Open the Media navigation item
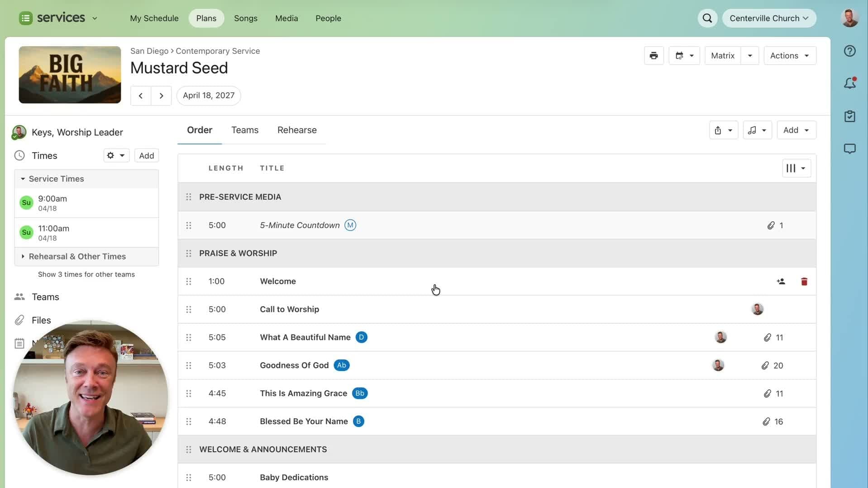The width and height of the screenshot is (868, 488). pos(286,18)
